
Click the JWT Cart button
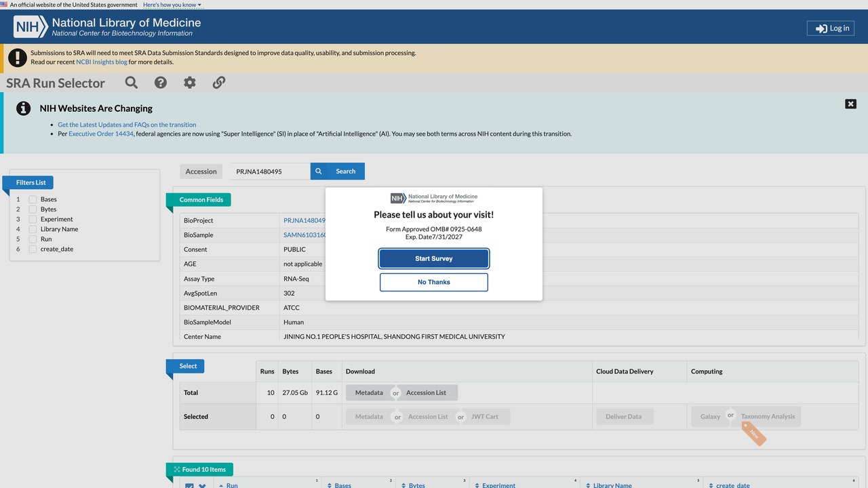486,417
